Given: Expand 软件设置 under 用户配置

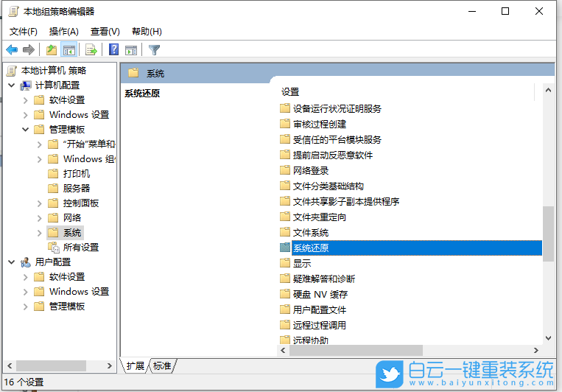Looking at the screenshot, I should [x=26, y=277].
